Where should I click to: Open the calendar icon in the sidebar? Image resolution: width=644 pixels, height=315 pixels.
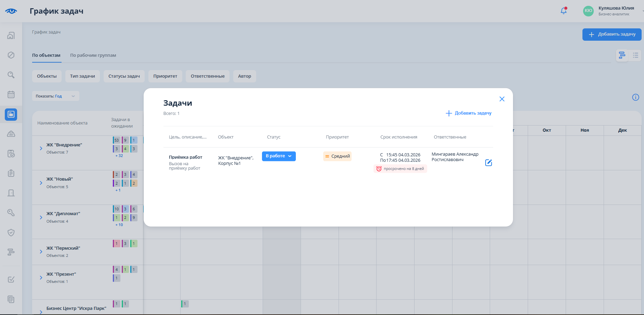tap(11, 95)
